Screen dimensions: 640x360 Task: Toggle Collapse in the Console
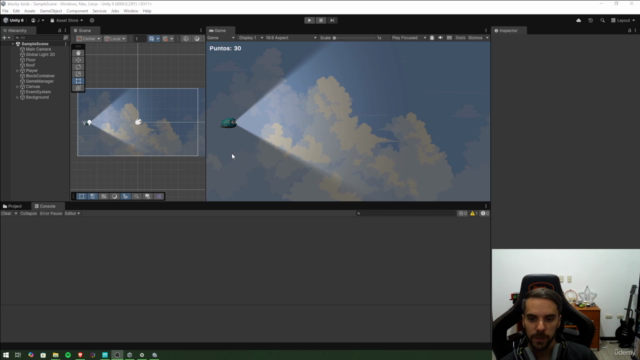tap(28, 213)
